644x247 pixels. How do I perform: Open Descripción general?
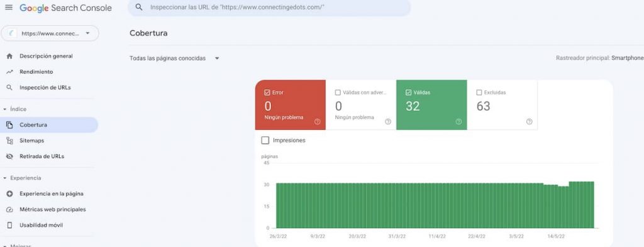pyautogui.click(x=46, y=56)
